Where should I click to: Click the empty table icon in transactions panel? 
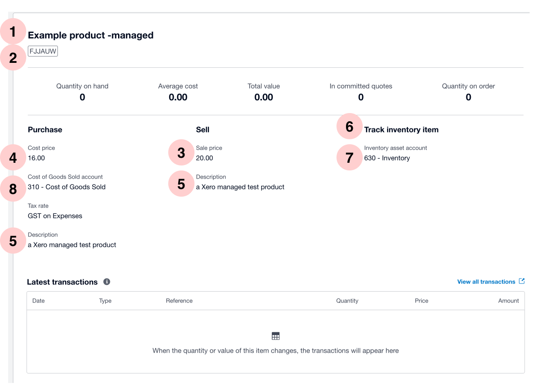tap(275, 336)
